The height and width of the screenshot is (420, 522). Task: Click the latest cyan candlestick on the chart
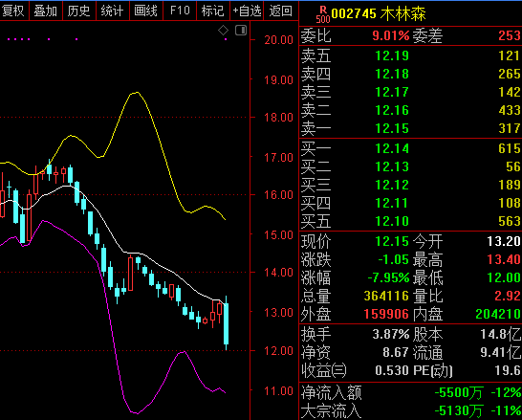226,323
